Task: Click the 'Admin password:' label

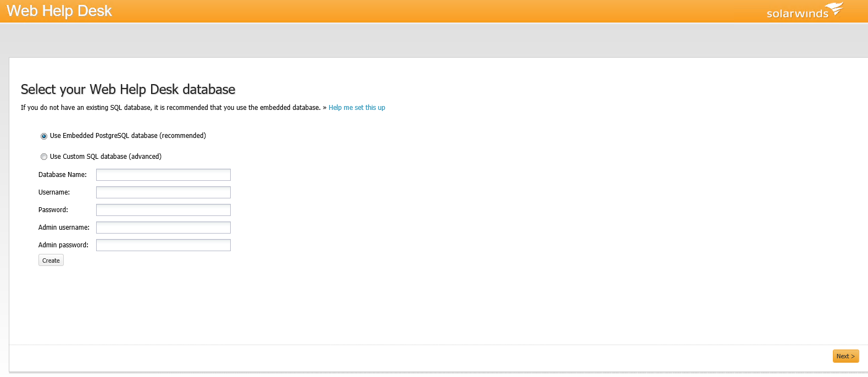Action: tap(63, 245)
